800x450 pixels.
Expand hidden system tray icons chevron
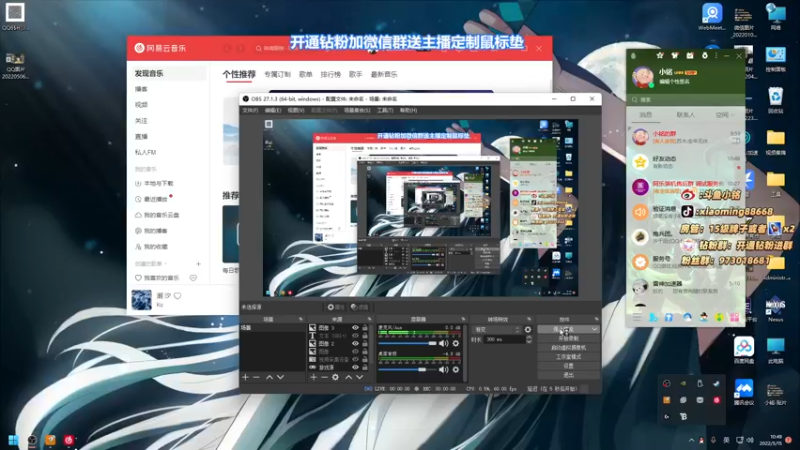tap(691, 440)
